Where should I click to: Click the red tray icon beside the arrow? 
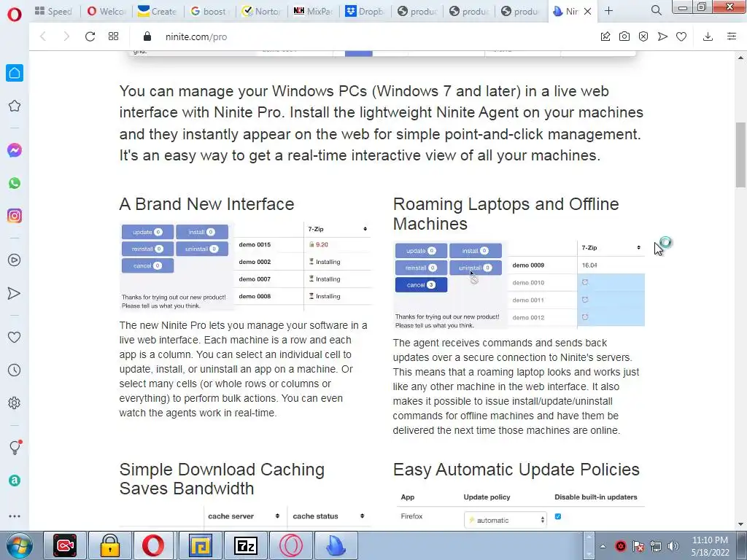tap(620, 546)
